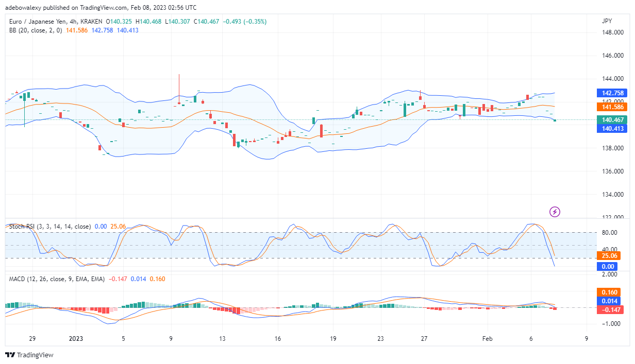Click the TradingView logo at bottom left
This screenshot has width=635, height=364.
tap(29, 355)
